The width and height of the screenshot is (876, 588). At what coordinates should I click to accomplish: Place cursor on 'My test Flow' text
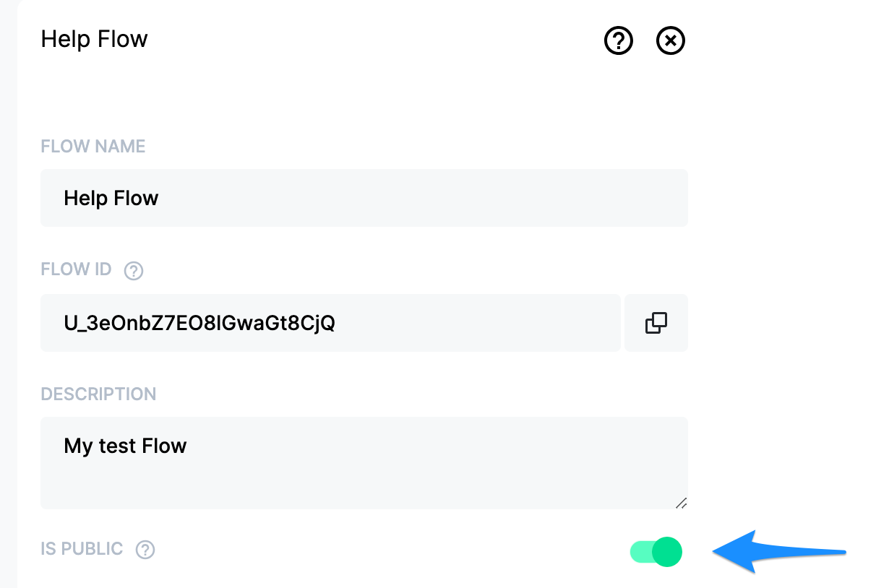coord(126,446)
